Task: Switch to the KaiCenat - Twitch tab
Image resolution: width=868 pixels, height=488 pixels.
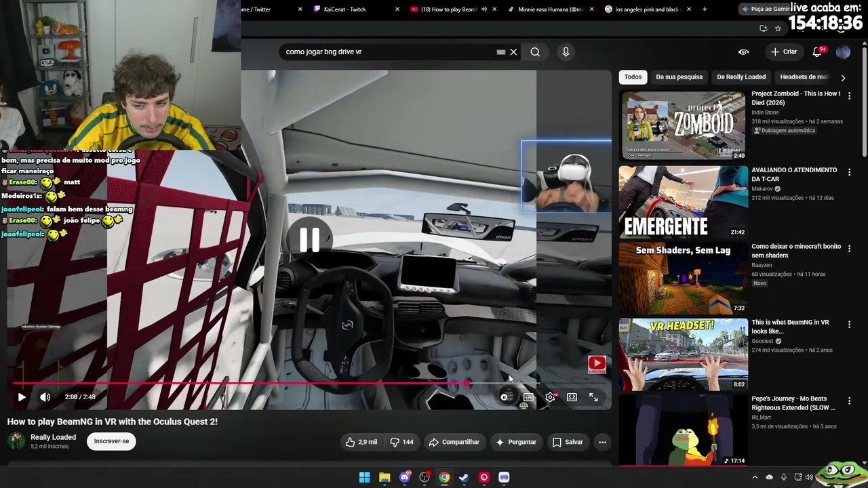Action: [344, 9]
